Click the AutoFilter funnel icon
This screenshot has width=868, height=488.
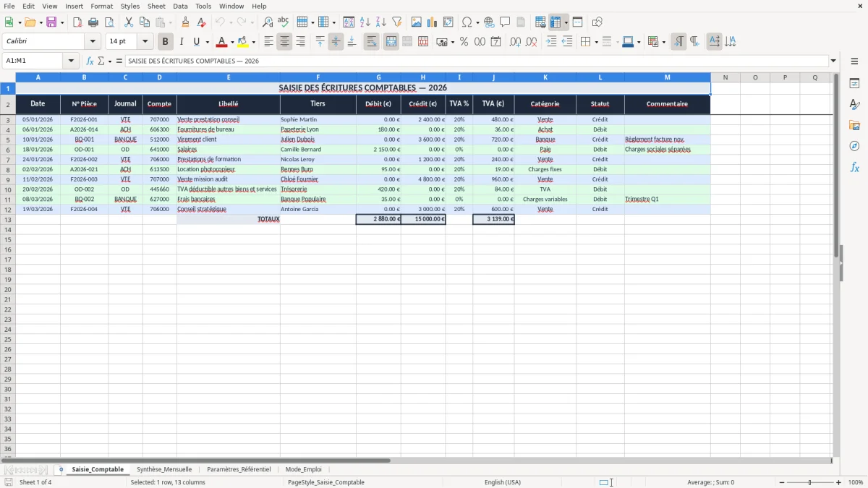pyautogui.click(x=396, y=22)
